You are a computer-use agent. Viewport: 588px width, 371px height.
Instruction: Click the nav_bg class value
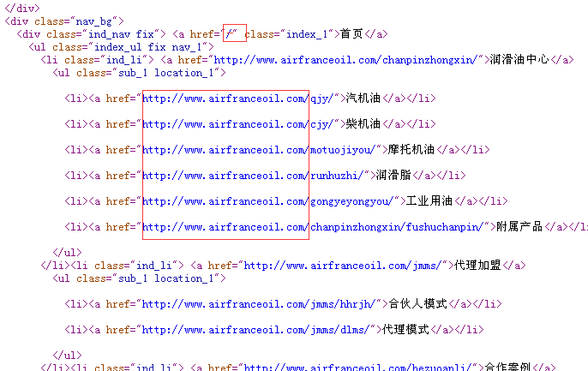[93, 21]
